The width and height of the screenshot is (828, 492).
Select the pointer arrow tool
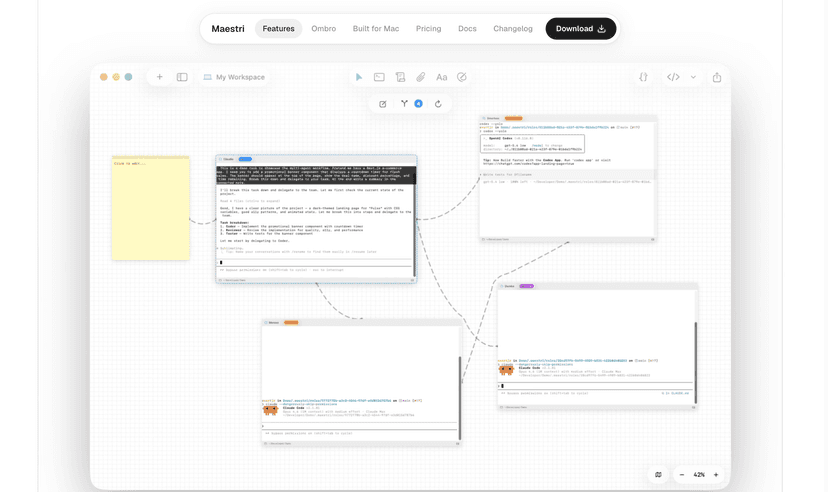point(359,77)
